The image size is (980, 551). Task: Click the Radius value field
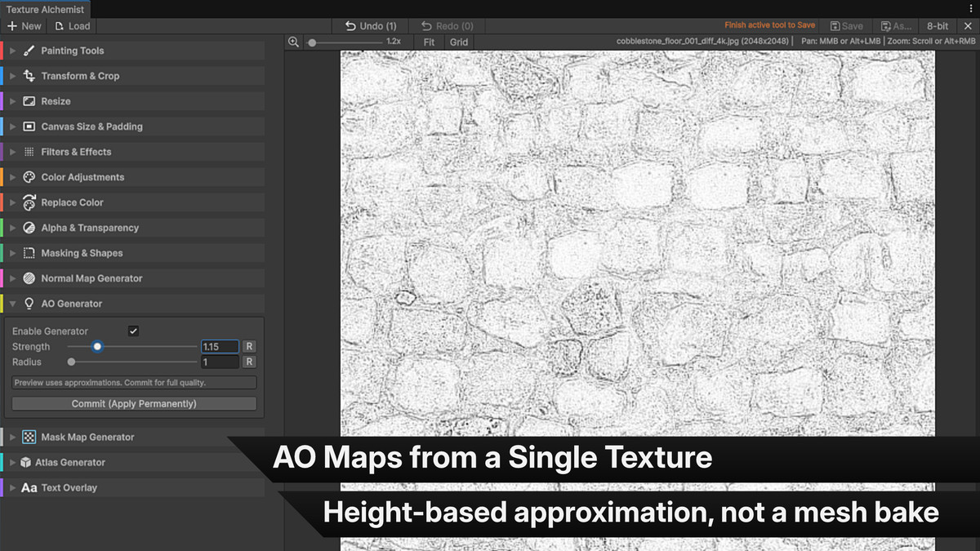coord(220,362)
